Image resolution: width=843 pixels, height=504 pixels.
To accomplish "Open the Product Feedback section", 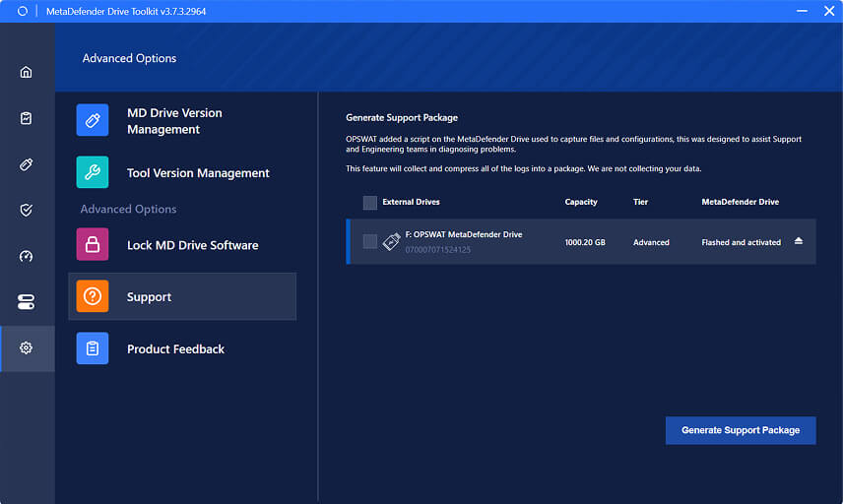I will (x=175, y=349).
